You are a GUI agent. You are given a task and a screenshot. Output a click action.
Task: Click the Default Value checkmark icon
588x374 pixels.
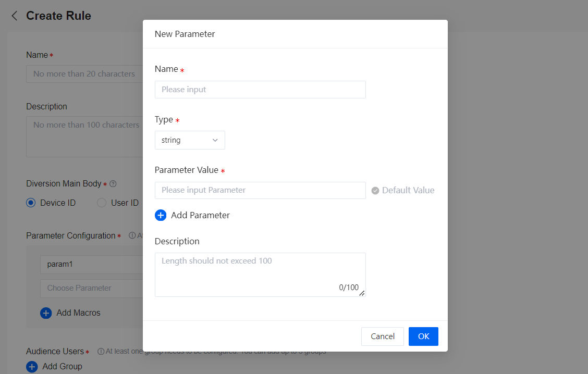[x=375, y=191]
